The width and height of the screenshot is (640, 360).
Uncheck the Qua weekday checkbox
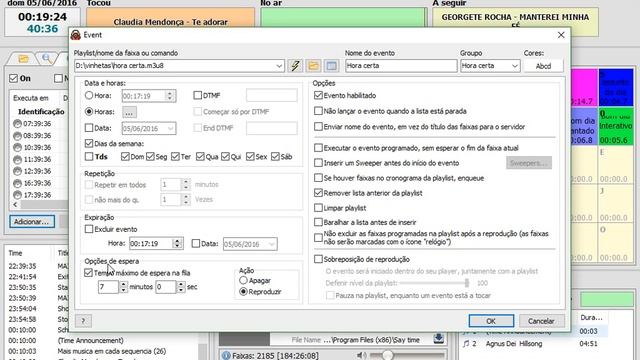[x=200, y=156]
